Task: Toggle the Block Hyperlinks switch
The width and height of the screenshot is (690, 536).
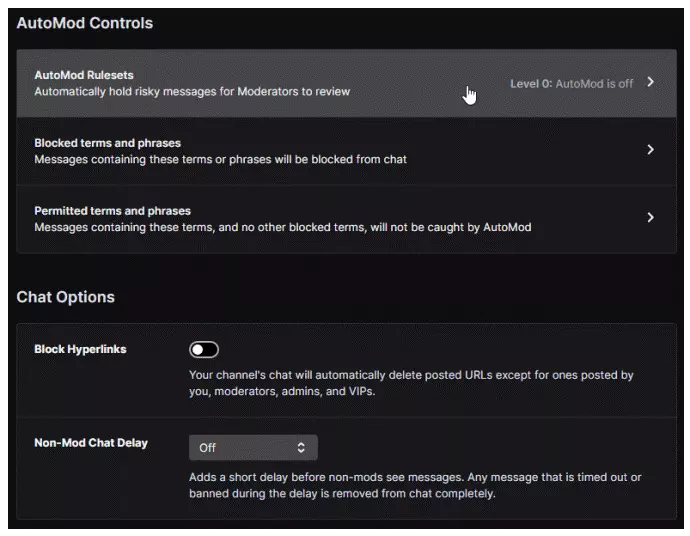Action: (x=204, y=349)
